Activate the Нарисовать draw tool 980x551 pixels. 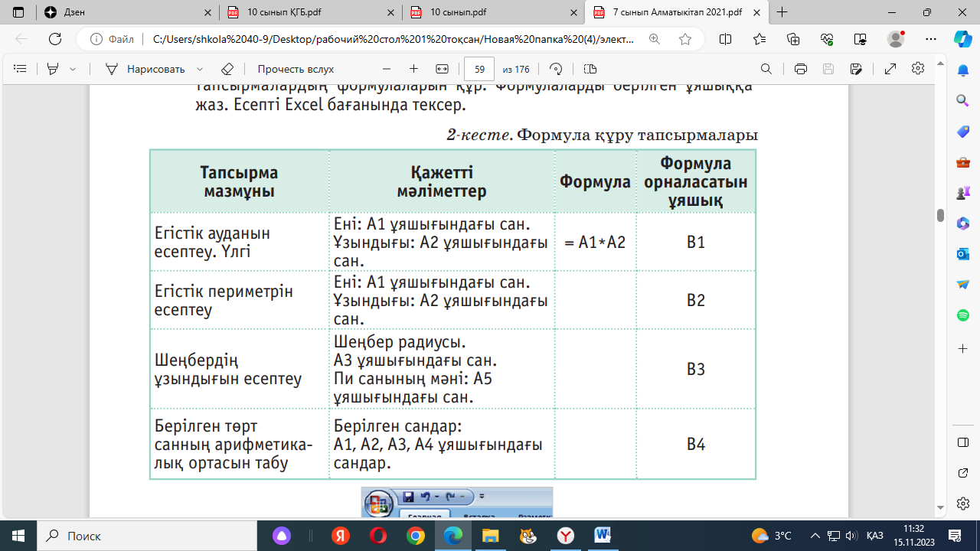pos(145,69)
